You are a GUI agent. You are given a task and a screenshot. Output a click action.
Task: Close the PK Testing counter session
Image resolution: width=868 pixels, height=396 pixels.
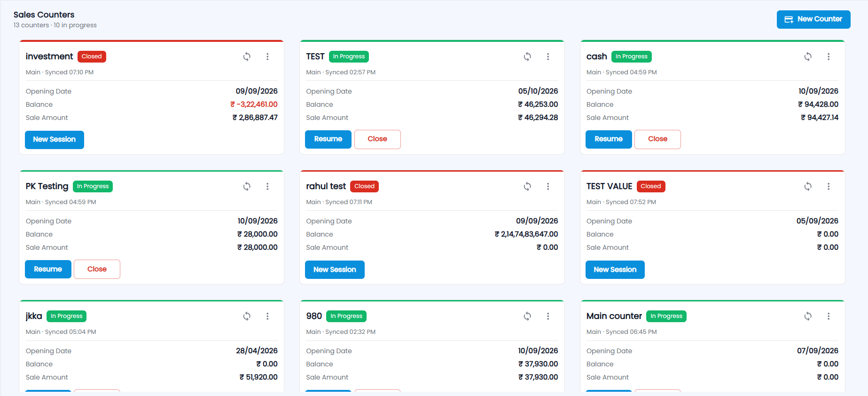97,269
